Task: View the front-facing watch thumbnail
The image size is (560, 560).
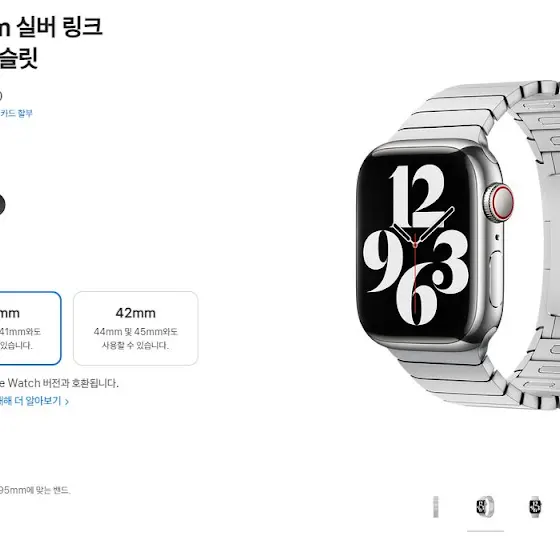Action: [535, 507]
